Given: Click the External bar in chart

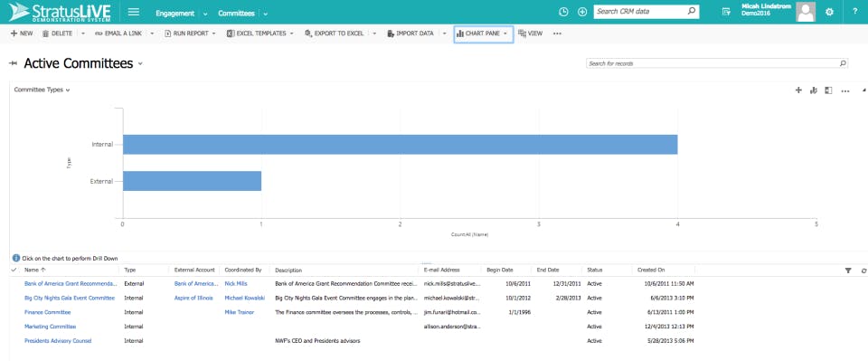Looking at the screenshot, I should coord(192,181).
